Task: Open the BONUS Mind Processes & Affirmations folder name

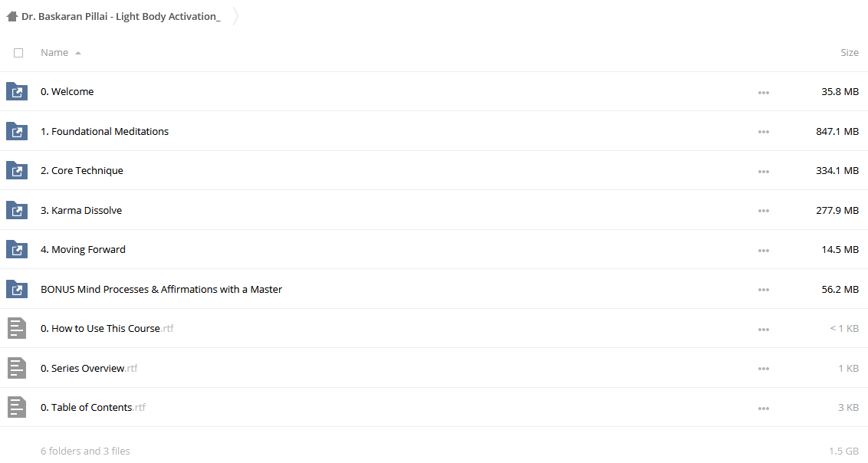Action: [161, 289]
